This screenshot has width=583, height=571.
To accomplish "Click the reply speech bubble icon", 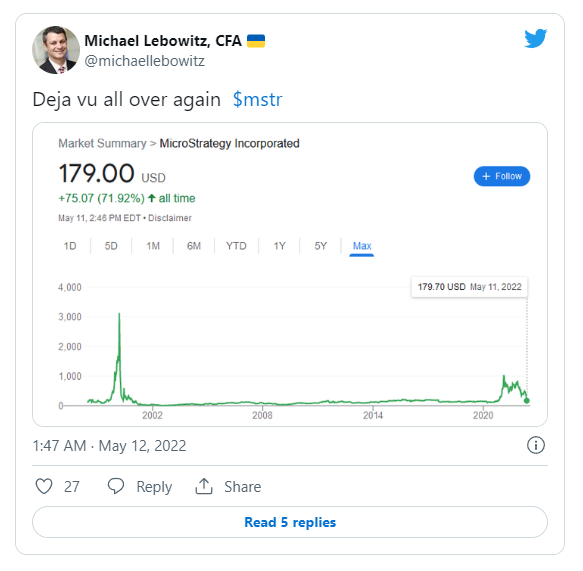I will coord(116,486).
